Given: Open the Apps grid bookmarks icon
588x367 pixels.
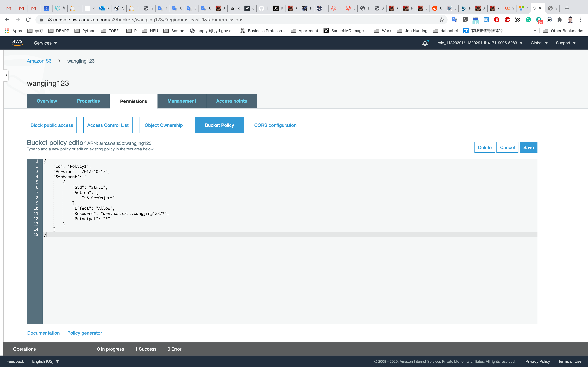Looking at the screenshot, I should (x=7, y=31).
